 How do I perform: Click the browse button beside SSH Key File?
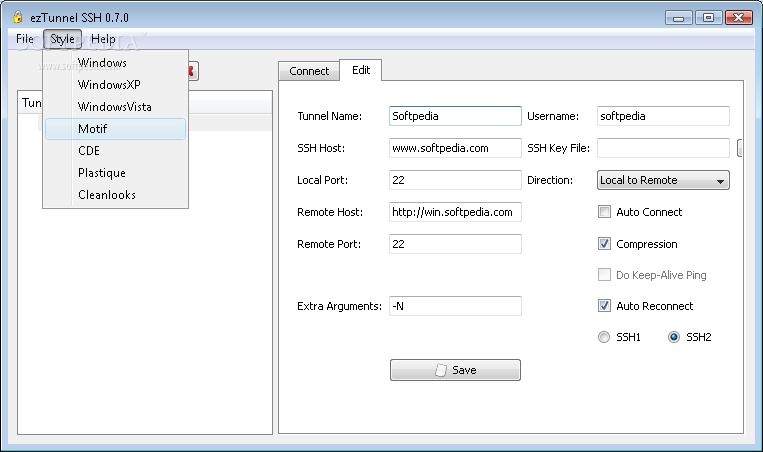740,148
